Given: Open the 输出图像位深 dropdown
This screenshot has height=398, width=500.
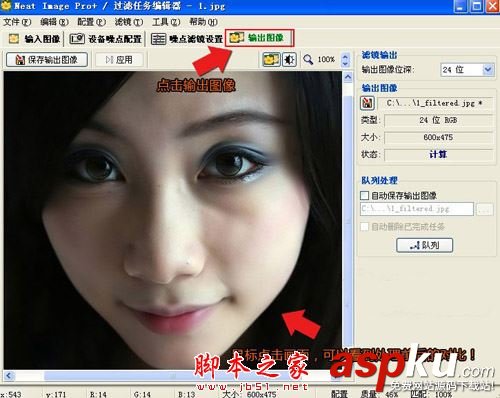Looking at the screenshot, I should 488,70.
